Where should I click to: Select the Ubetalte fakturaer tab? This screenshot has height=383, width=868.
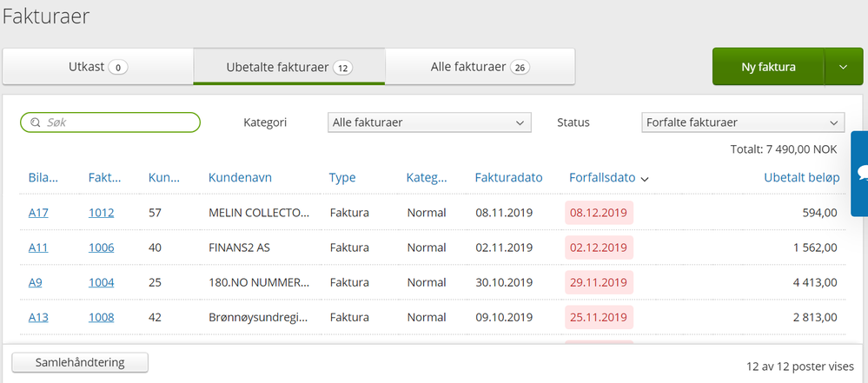[289, 67]
